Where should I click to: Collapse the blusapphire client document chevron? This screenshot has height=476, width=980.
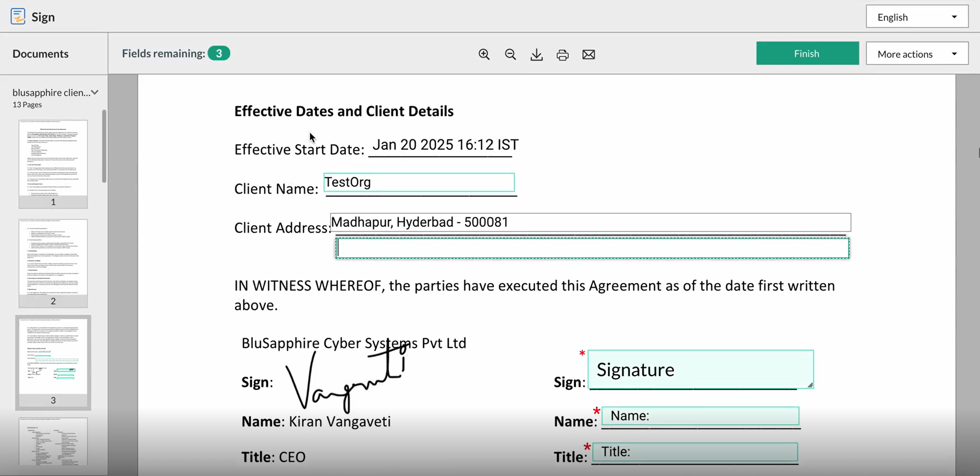pyautogui.click(x=95, y=92)
